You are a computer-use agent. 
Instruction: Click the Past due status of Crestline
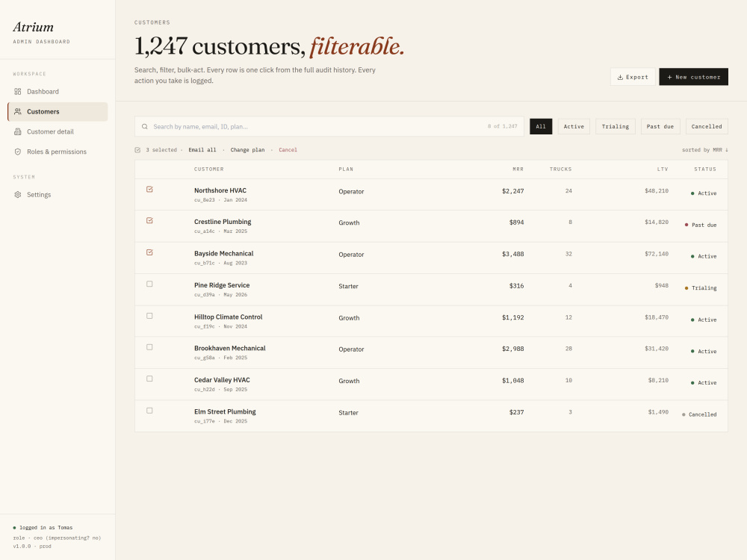coord(701,225)
